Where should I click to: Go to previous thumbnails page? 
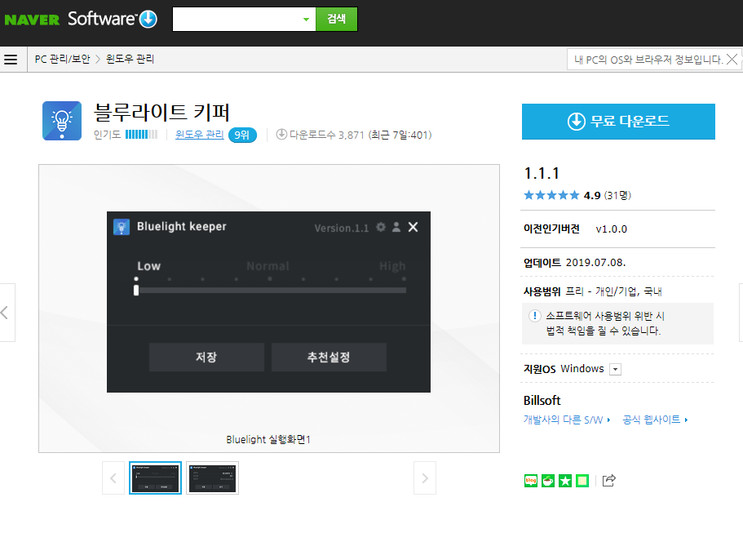coord(113,478)
